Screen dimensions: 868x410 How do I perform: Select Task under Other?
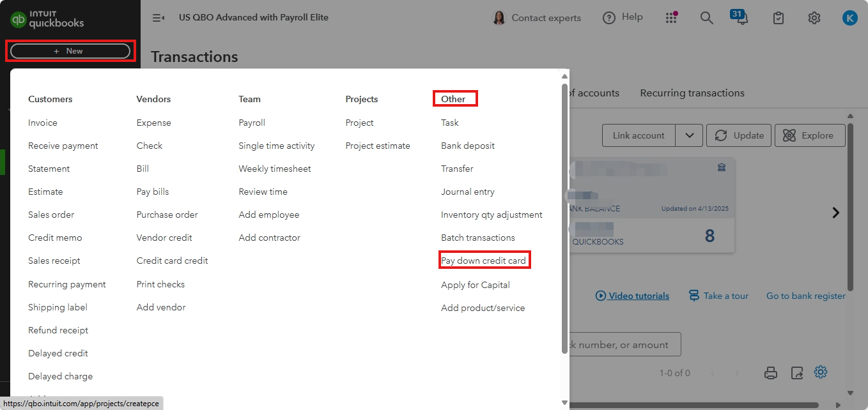pyautogui.click(x=450, y=123)
